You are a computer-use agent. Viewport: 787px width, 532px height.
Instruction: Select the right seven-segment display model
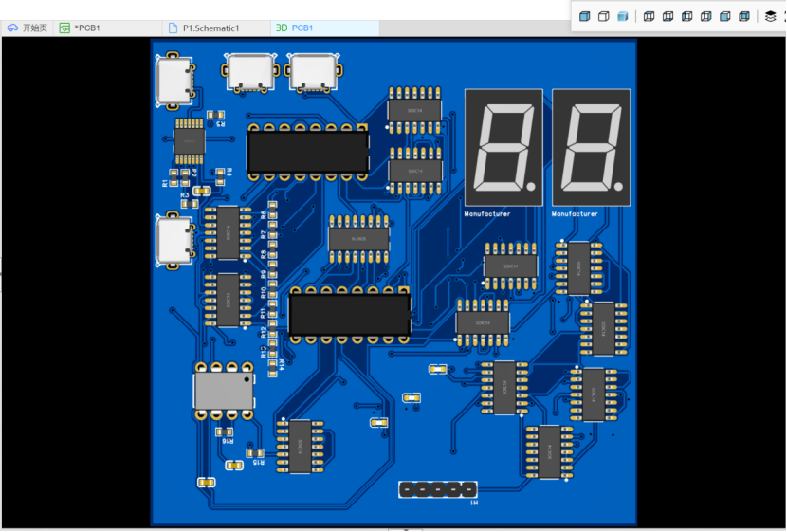tap(592, 148)
